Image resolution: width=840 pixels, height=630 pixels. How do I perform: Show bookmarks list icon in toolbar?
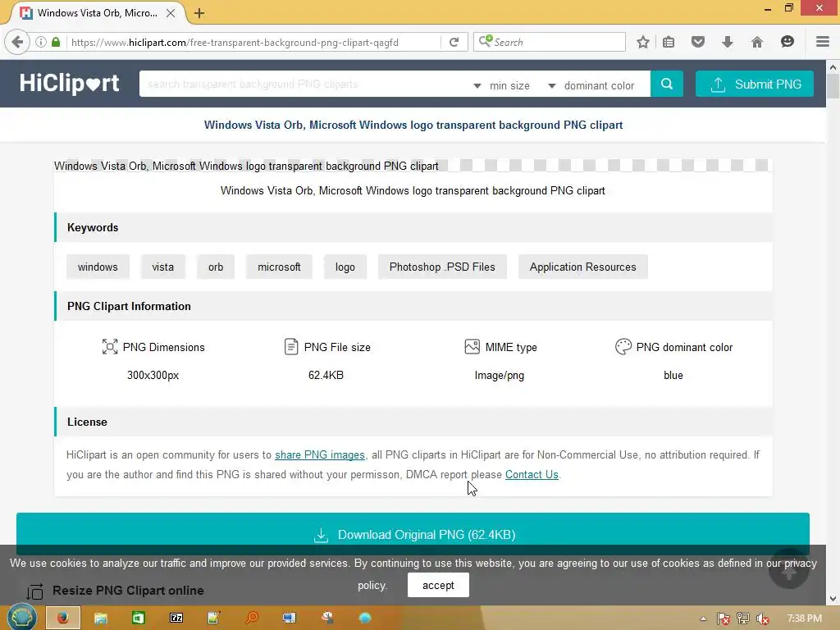point(669,42)
